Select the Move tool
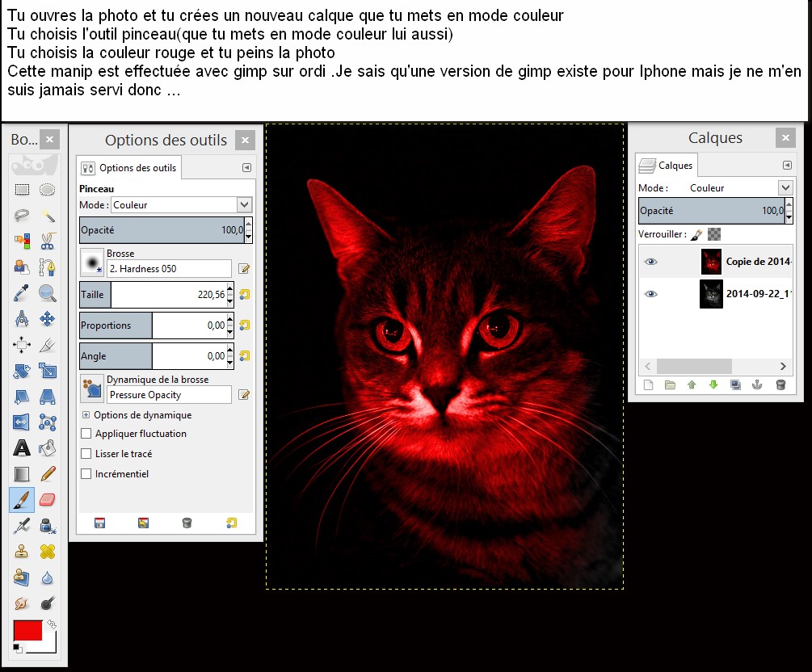The height and width of the screenshot is (672, 812). (x=47, y=319)
